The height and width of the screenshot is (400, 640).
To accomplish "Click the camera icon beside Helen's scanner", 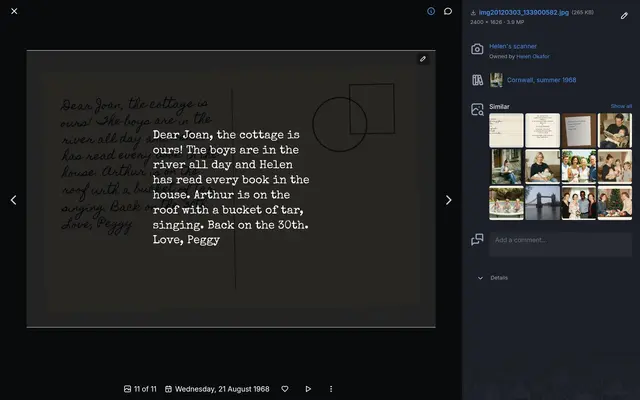I will (477, 49).
